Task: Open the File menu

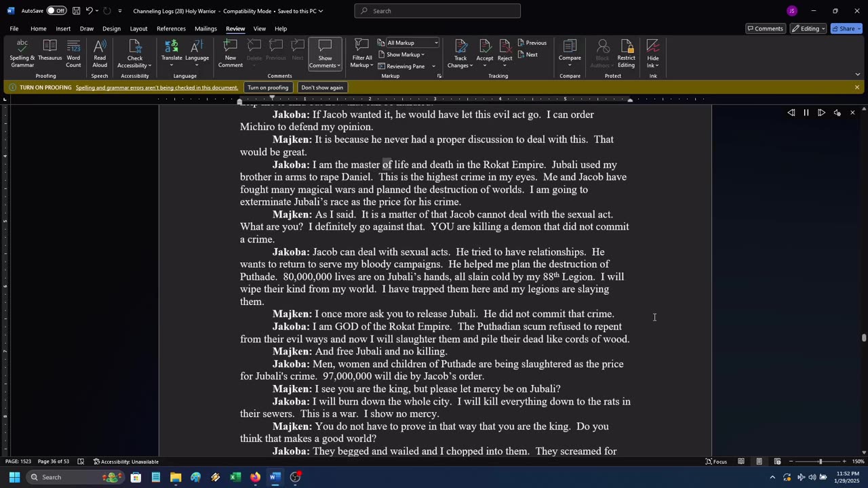Action: (14, 28)
